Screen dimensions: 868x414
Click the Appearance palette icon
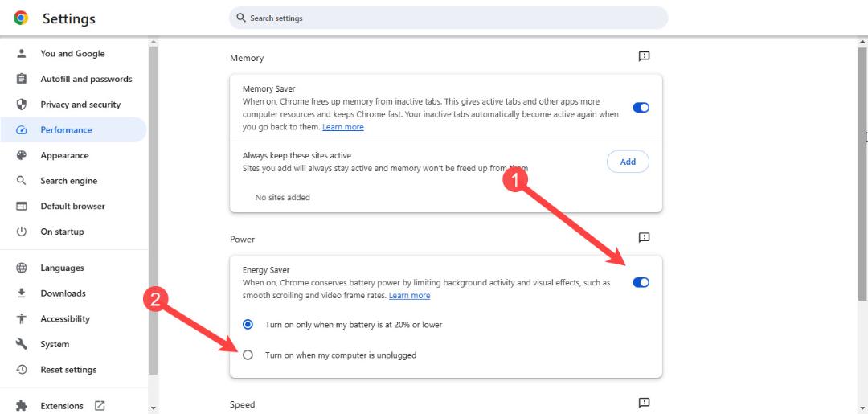(x=22, y=155)
